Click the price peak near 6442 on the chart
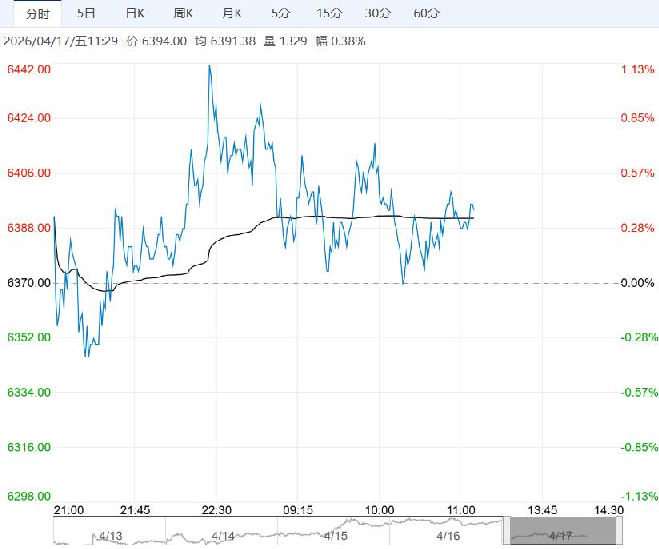 (x=209, y=66)
